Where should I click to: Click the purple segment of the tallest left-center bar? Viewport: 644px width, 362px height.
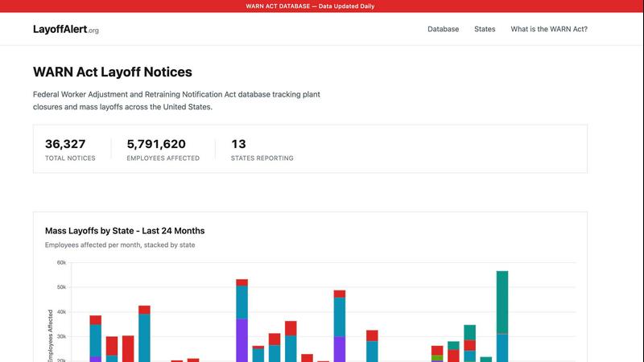242,339
